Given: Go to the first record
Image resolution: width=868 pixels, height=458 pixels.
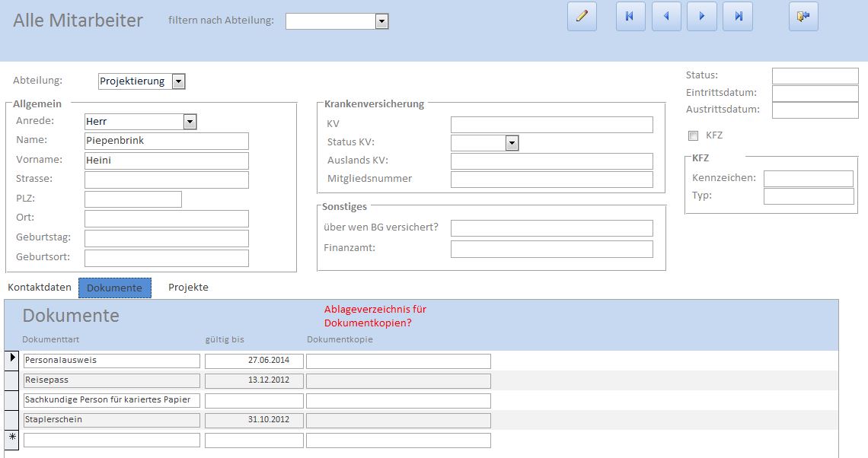Looking at the screenshot, I should 630,16.
